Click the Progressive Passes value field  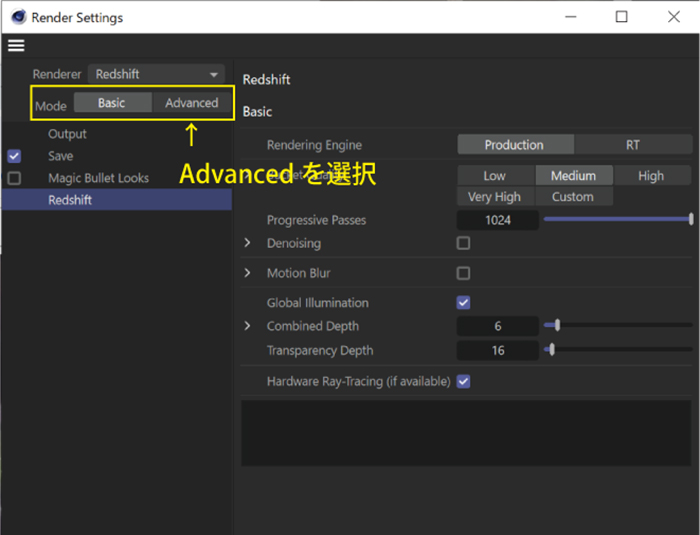tap(497, 220)
